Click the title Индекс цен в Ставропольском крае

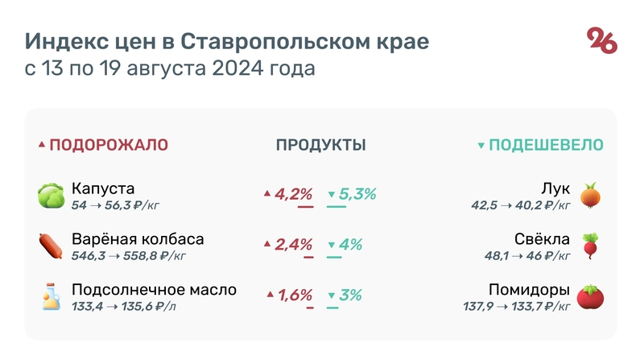coord(227,41)
